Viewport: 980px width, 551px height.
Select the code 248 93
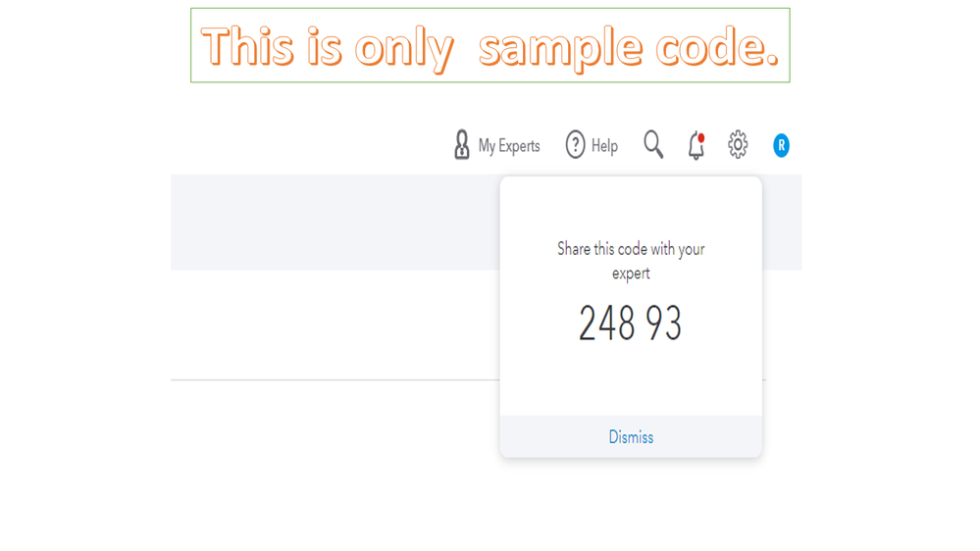[x=630, y=324]
